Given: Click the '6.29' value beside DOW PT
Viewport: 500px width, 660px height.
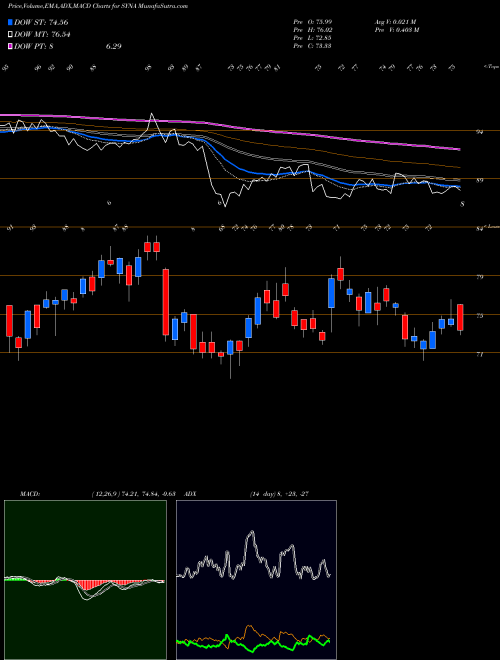Looking at the screenshot, I should click(114, 46).
